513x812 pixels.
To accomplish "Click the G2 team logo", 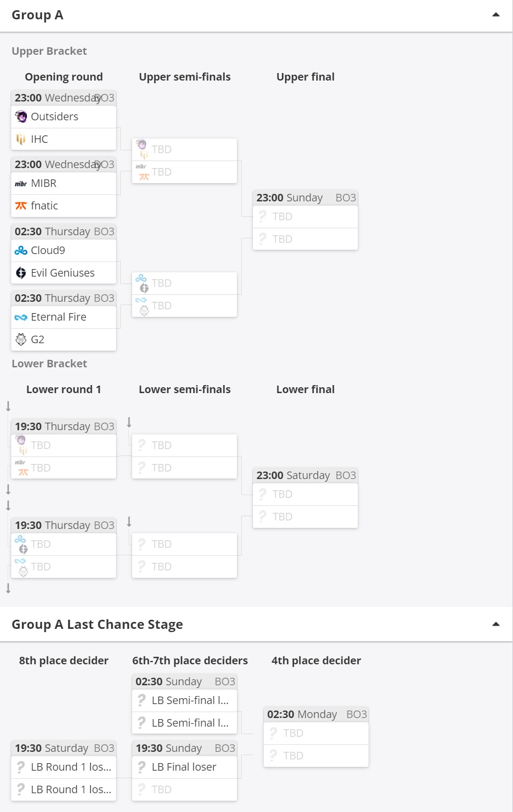I will pyautogui.click(x=21, y=339).
